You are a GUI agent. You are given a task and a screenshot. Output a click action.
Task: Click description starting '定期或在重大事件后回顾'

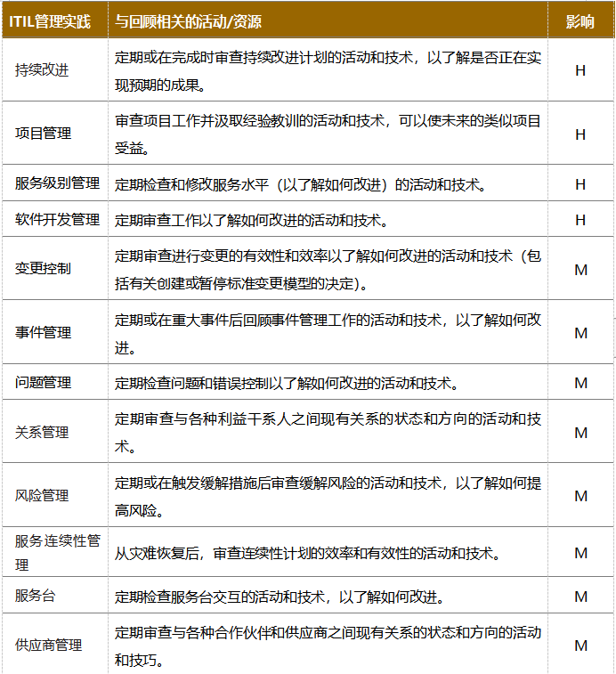click(x=328, y=334)
